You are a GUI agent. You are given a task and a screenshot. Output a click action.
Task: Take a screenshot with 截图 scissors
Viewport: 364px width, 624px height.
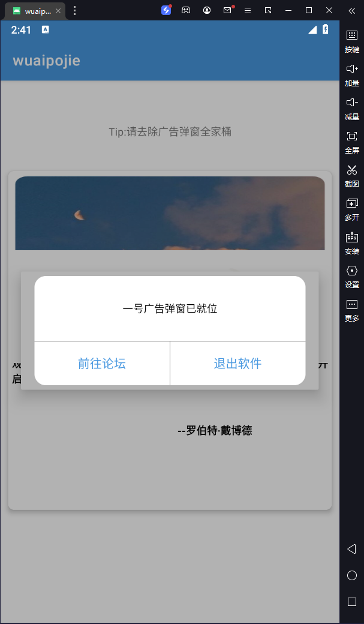[351, 175]
